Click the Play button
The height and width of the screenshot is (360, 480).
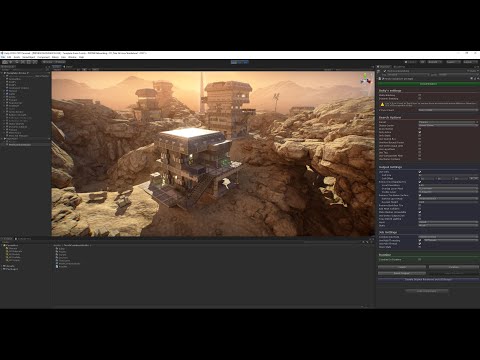click(234, 62)
